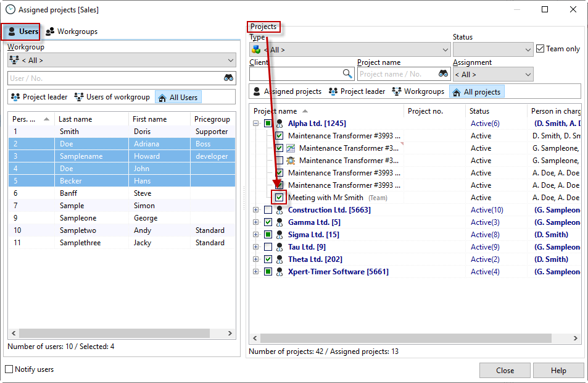Check the Construction Ltd. [5663] checkbox
Screen dimensions: 588x383
[x=268, y=210]
